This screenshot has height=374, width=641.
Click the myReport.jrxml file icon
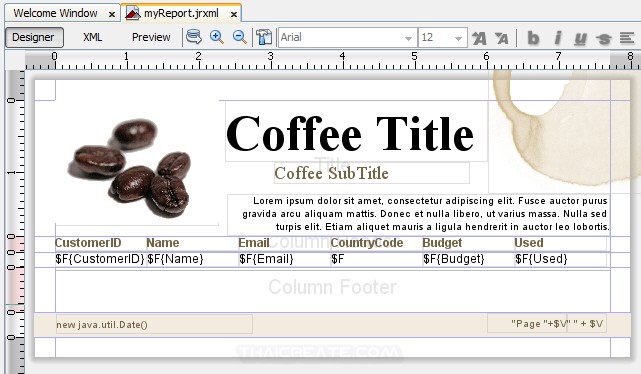(x=132, y=13)
